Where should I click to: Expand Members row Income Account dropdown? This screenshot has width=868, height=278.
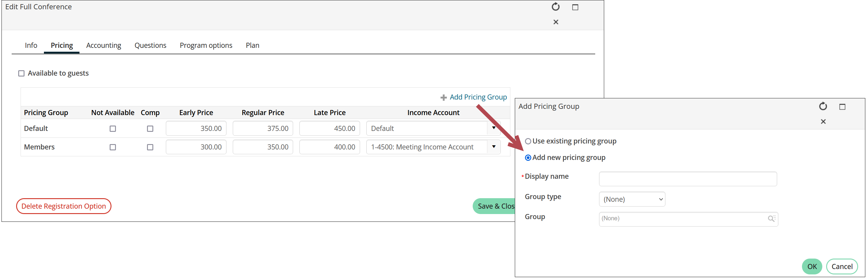[x=494, y=146]
